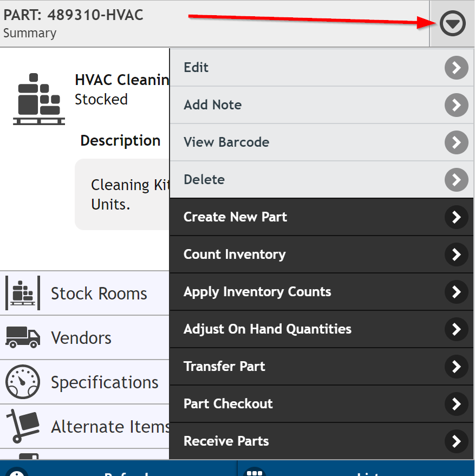Select View Barcode menu entry
This screenshot has width=475, height=476.
tap(322, 142)
